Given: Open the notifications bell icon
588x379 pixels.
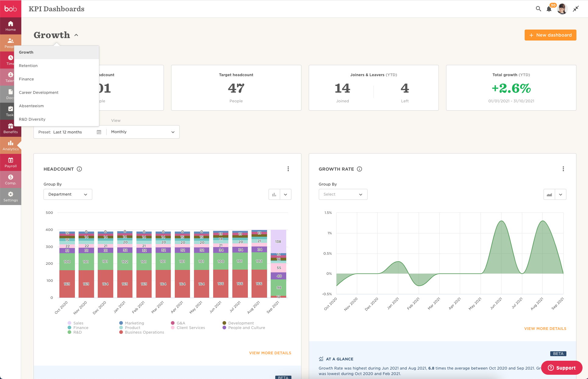Looking at the screenshot, I should click(x=549, y=9).
